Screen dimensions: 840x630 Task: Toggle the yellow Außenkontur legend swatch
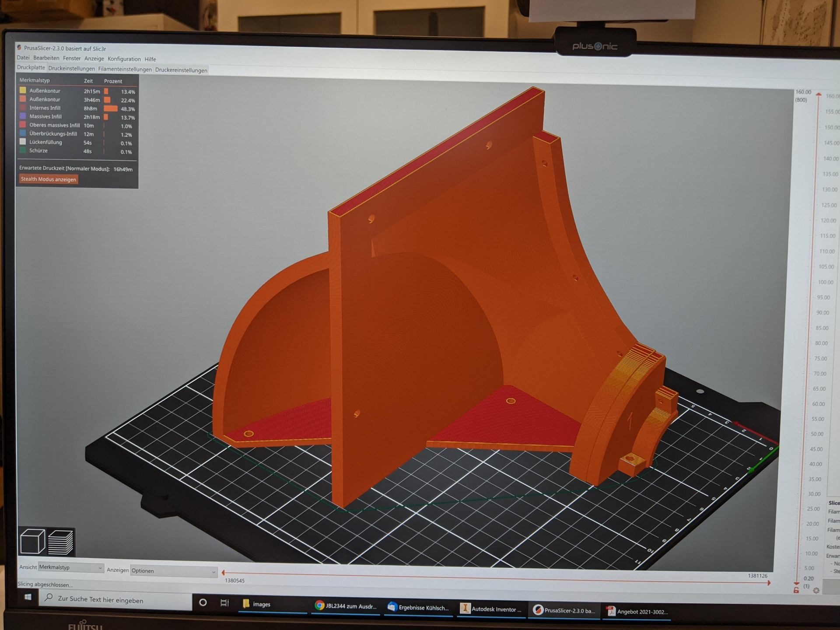coord(23,91)
